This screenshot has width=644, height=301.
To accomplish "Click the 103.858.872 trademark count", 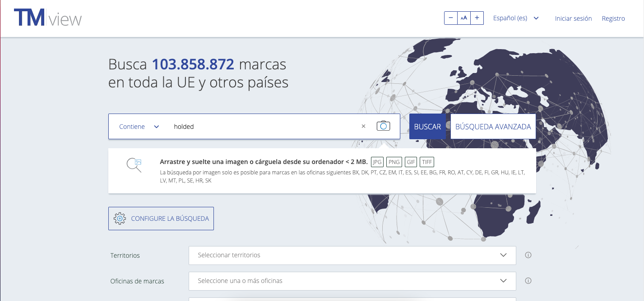I will 193,64.
